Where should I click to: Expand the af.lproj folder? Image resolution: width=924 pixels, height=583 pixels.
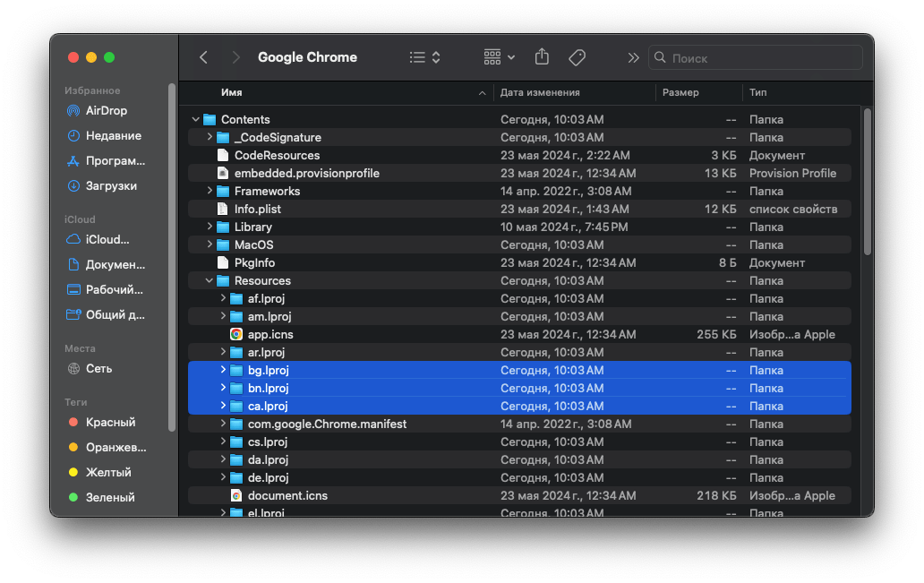(x=223, y=298)
